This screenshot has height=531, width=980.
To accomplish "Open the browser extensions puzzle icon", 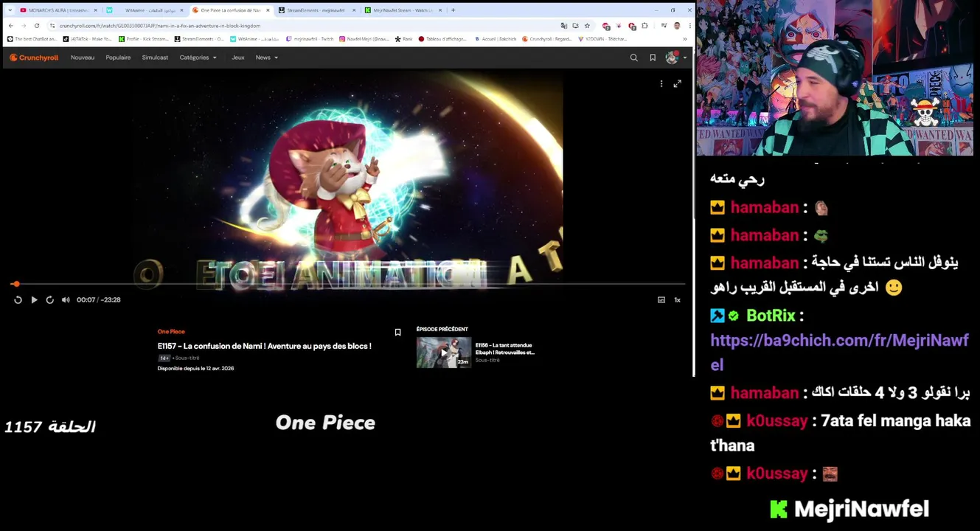I will click(644, 26).
